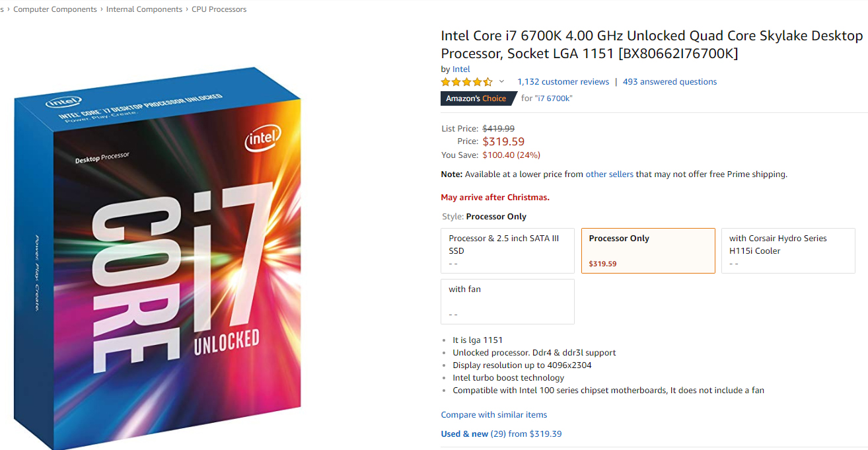Open 493 answered questions
Image resolution: width=868 pixels, height=450 pixels.
[x=670, y=82]
